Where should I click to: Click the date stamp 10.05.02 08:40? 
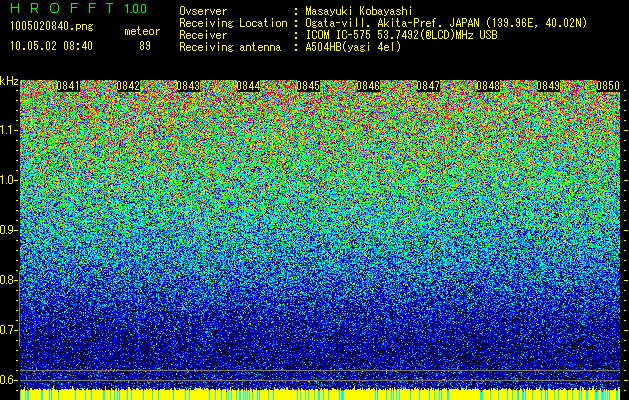[51, 46]
